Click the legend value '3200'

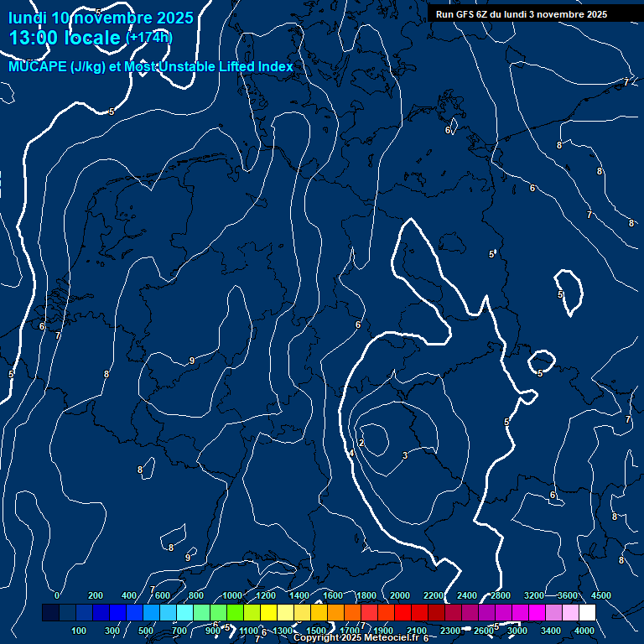tap(534, 595)
